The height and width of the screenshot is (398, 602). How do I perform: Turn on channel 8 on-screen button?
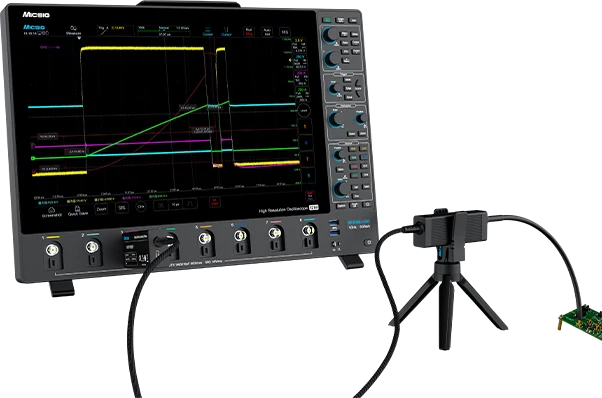point(308,175)
